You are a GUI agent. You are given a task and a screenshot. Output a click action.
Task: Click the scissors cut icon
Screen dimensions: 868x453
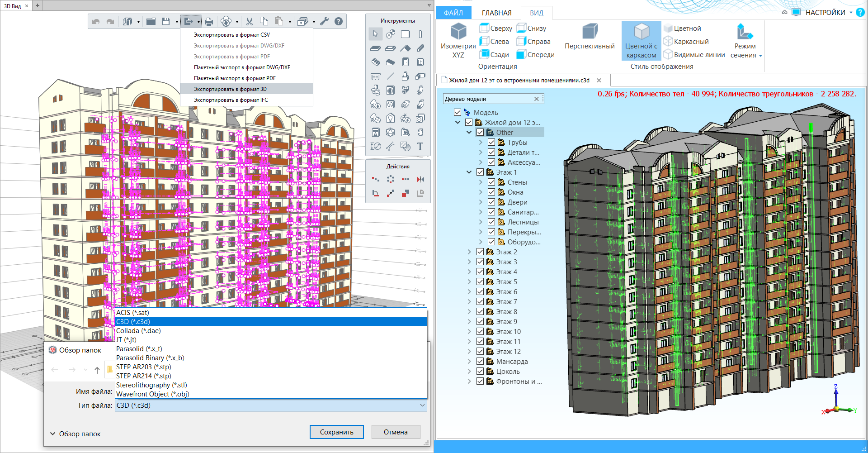coord(249,21)
